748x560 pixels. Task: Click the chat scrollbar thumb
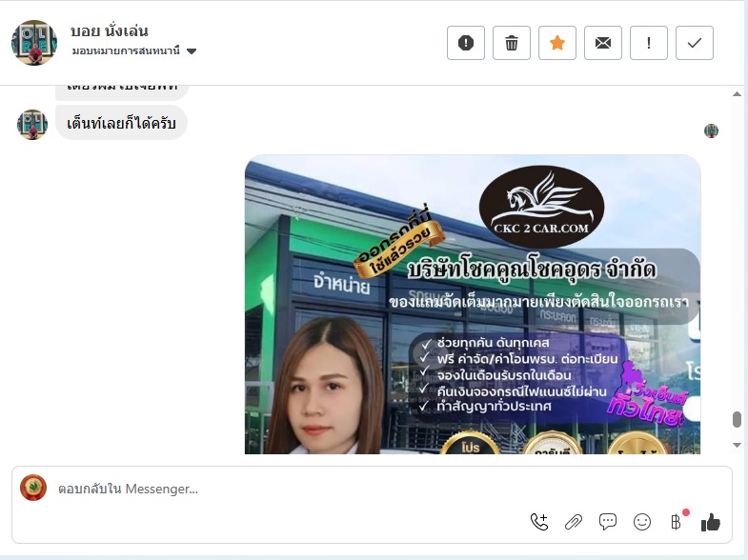(x=737, y=420)
